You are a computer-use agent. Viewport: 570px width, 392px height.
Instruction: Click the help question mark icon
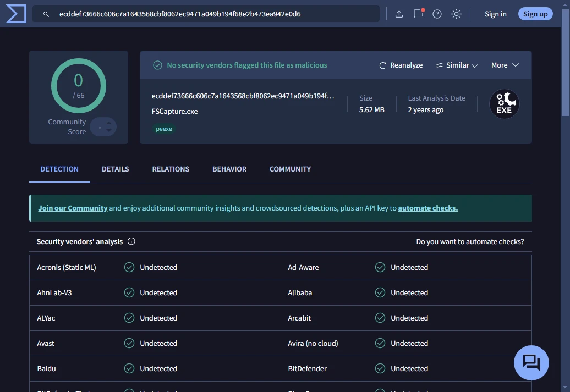pyautogui.click(x=437, y=14)
